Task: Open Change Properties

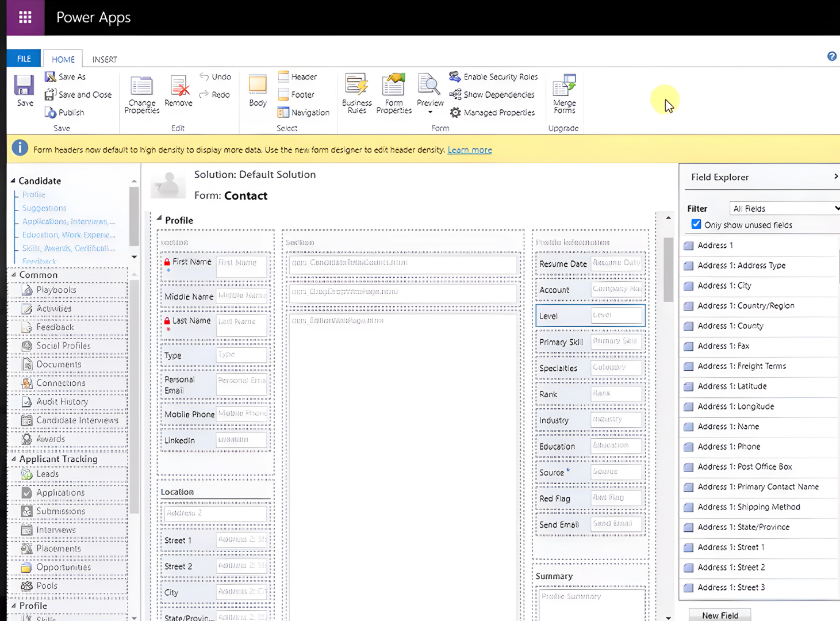Action: tap(141, 95)
